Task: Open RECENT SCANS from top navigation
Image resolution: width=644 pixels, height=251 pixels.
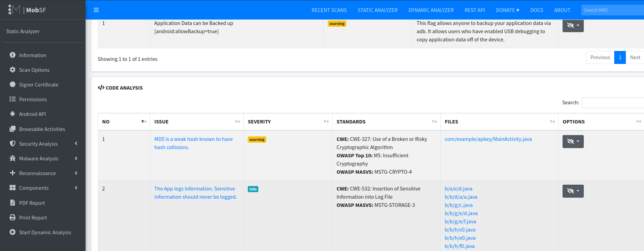Action: [x=329, y=10]
